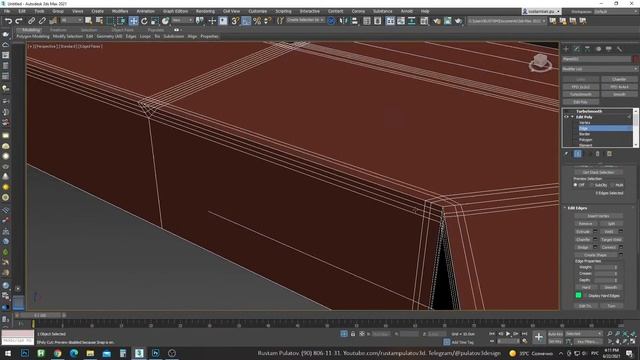Click the Rectangular Selection Region icon
The width and height of the screenshot is (640, 360).
tap(110, 20)
